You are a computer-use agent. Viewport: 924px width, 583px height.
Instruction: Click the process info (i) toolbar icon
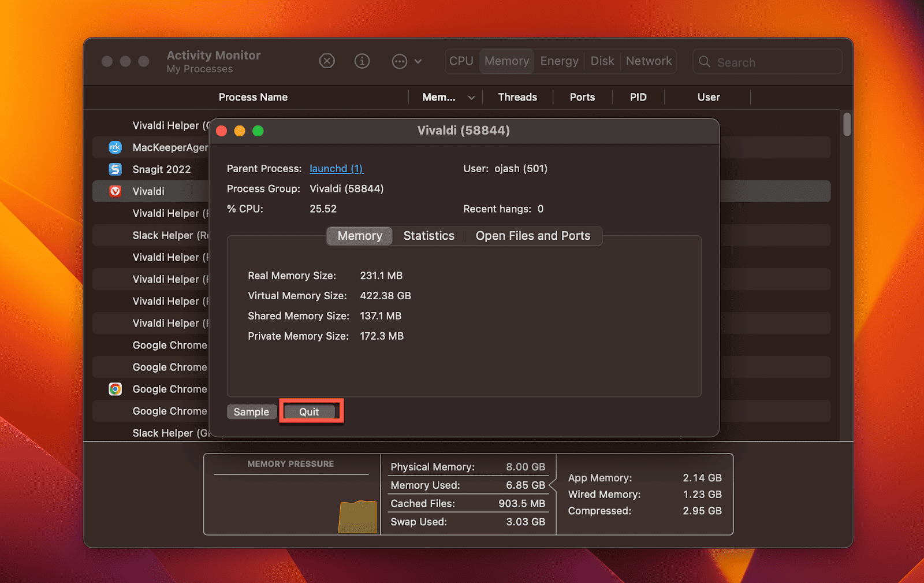coord(362,61)
